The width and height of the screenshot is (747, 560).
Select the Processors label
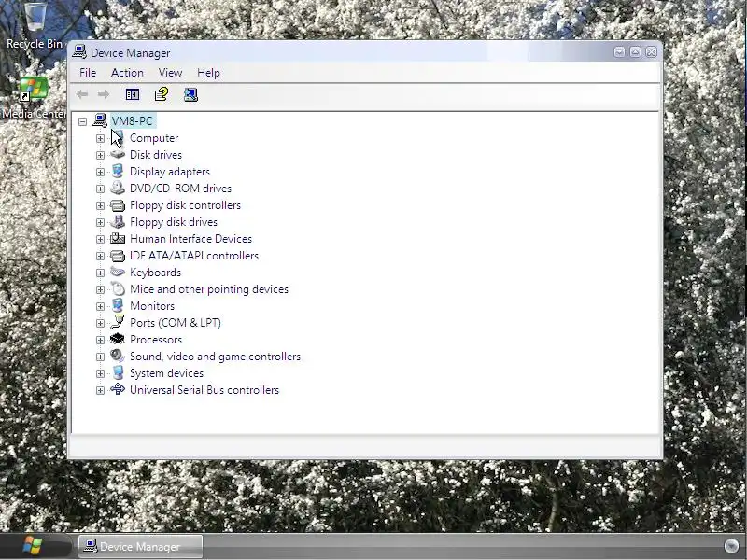156,340
